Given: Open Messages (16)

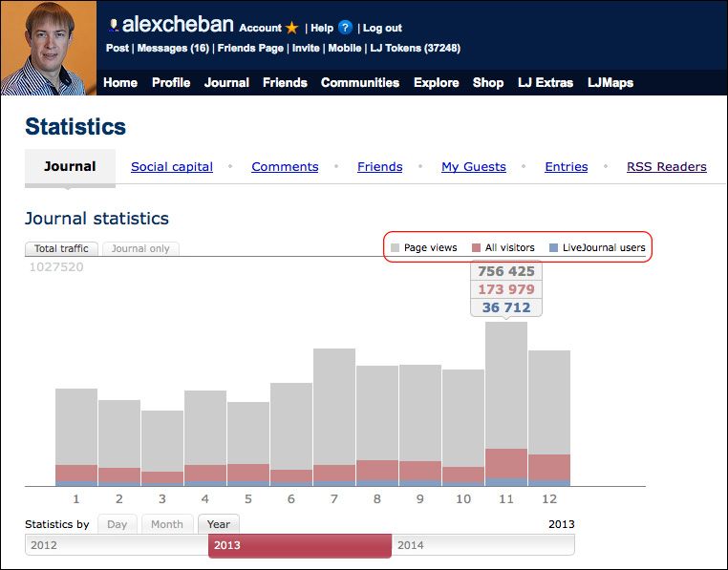Looking at the screenshot, I should [173, 48].
